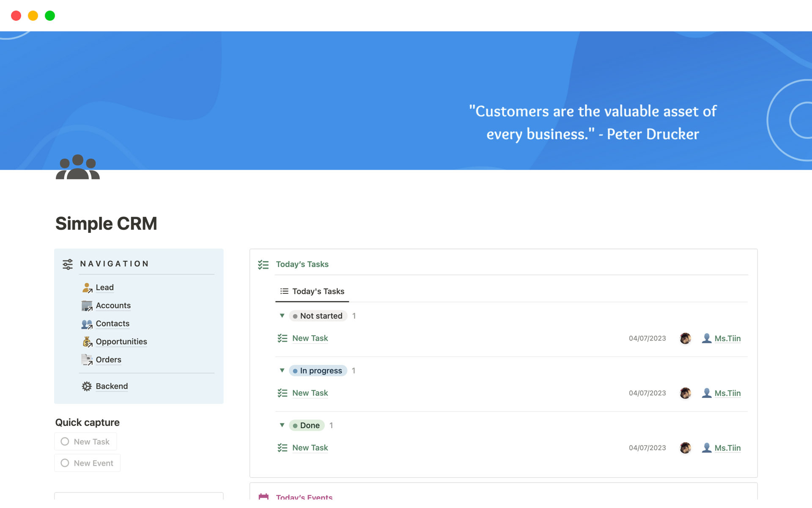Collapse the In progress task group
The width and height of the screenshot is (812, 508).
282,370
